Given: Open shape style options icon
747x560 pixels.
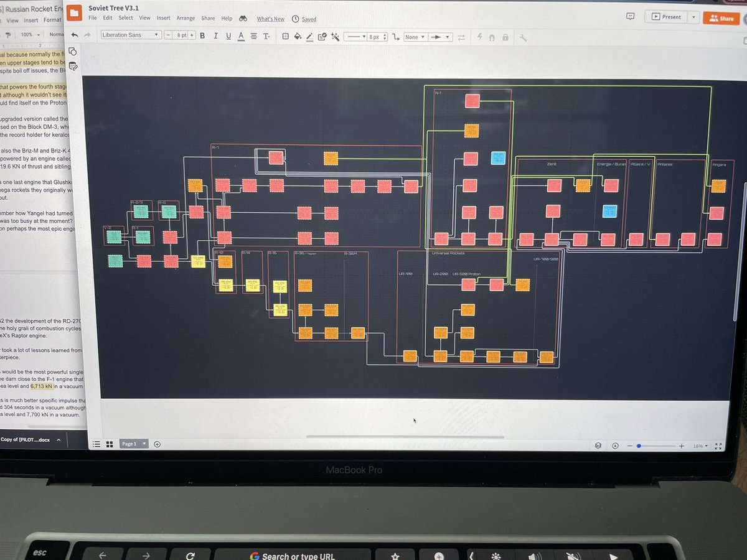Looking at the screenshot, I should 285,37.
